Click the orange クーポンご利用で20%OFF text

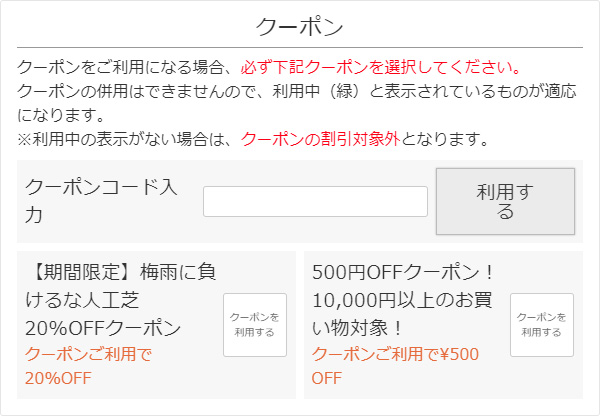[x=88, y=365]
